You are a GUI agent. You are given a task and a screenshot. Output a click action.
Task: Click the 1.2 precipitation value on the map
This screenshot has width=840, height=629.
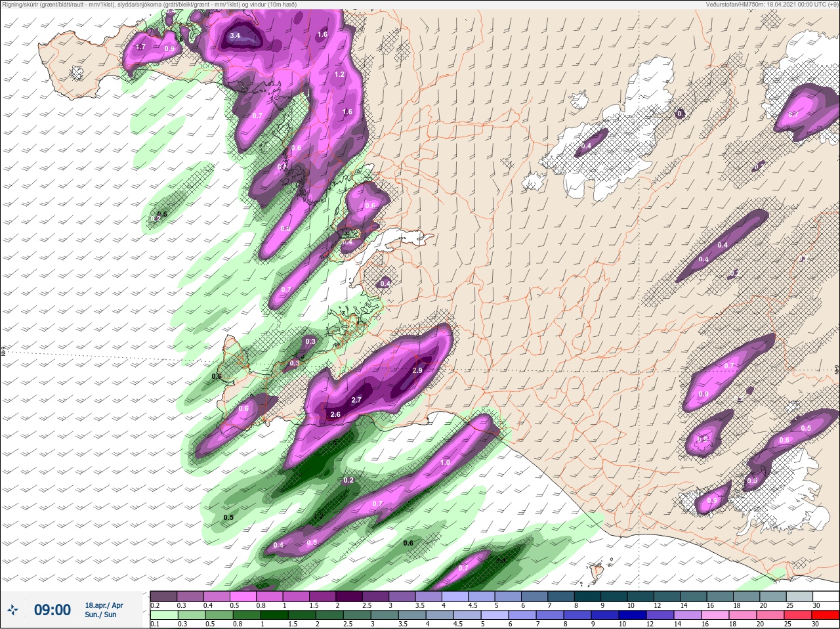tap(339, 74)
